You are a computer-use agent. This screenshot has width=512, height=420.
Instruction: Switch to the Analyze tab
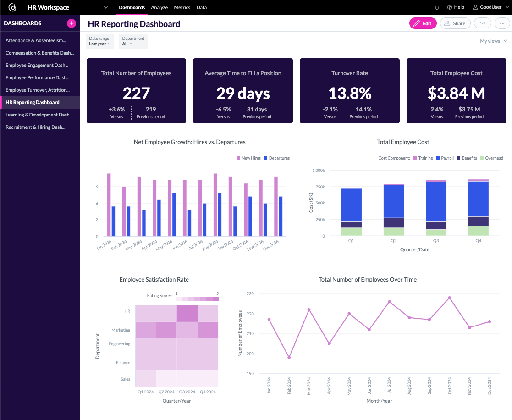[x=159, y=7]
